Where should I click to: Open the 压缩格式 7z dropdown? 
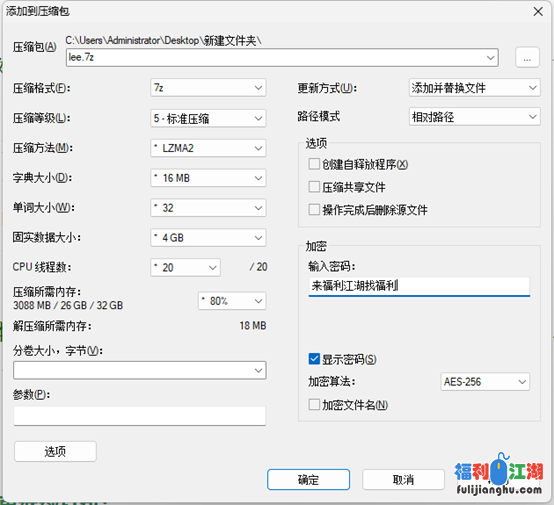click(x=208, y=88)
